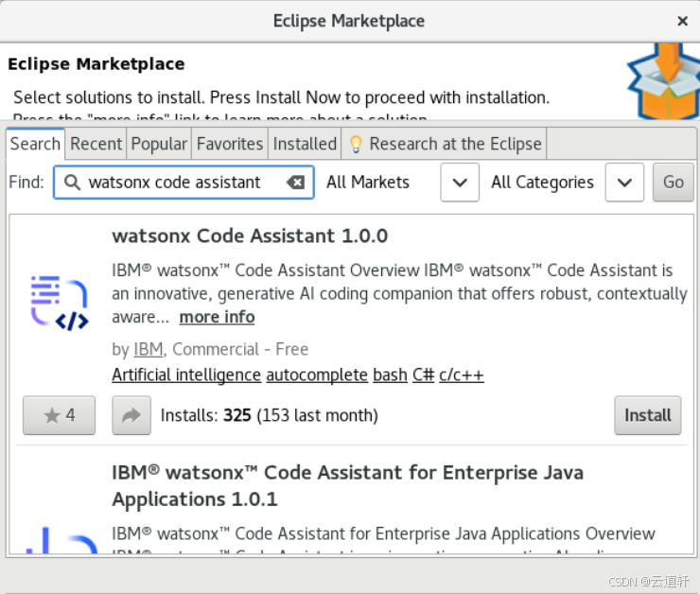This screenshot has height=594, width=700.
Task: Open the more info link
Action: coord(217,317)
